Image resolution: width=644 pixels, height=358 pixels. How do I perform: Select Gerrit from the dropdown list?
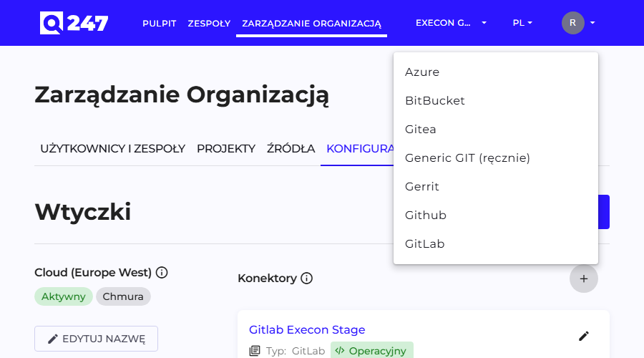(x=496, y=187)
